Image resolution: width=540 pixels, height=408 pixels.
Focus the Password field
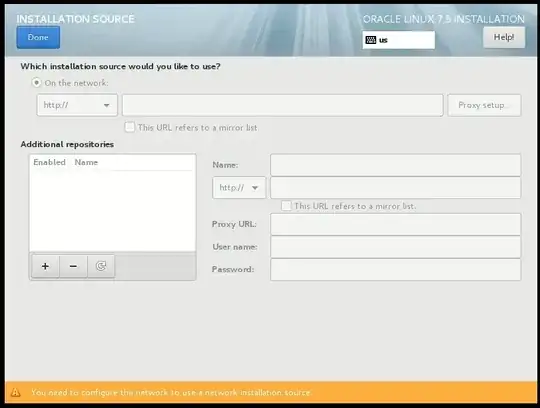pos(395,270)
